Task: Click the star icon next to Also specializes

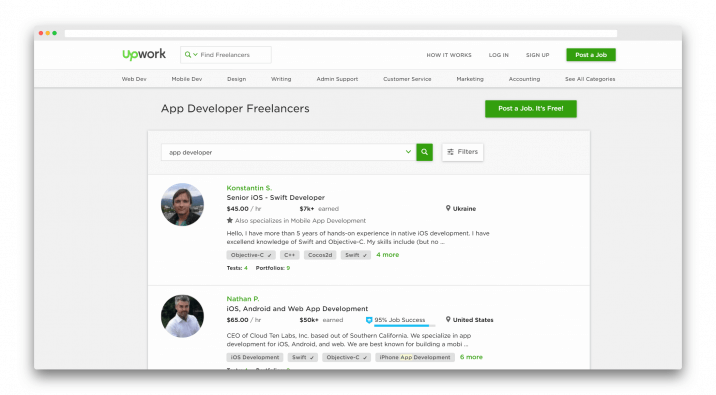Action: pyautogui.click(x=230, y=221)
